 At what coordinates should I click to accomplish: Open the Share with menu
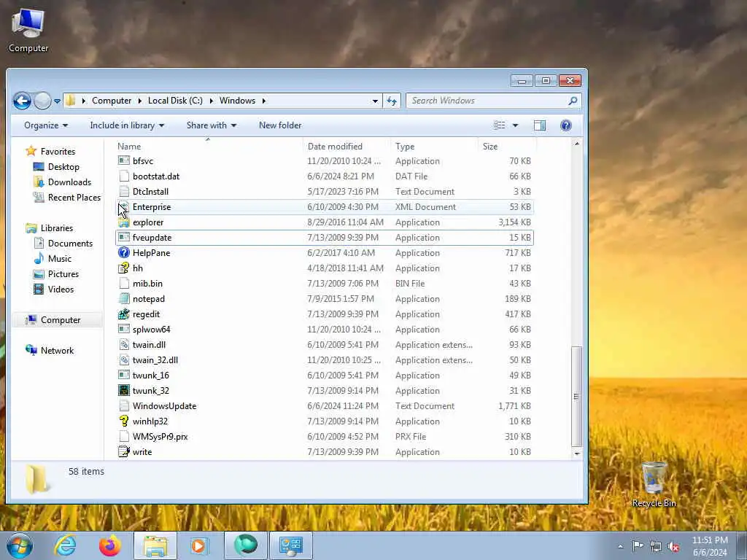(211, 125)
